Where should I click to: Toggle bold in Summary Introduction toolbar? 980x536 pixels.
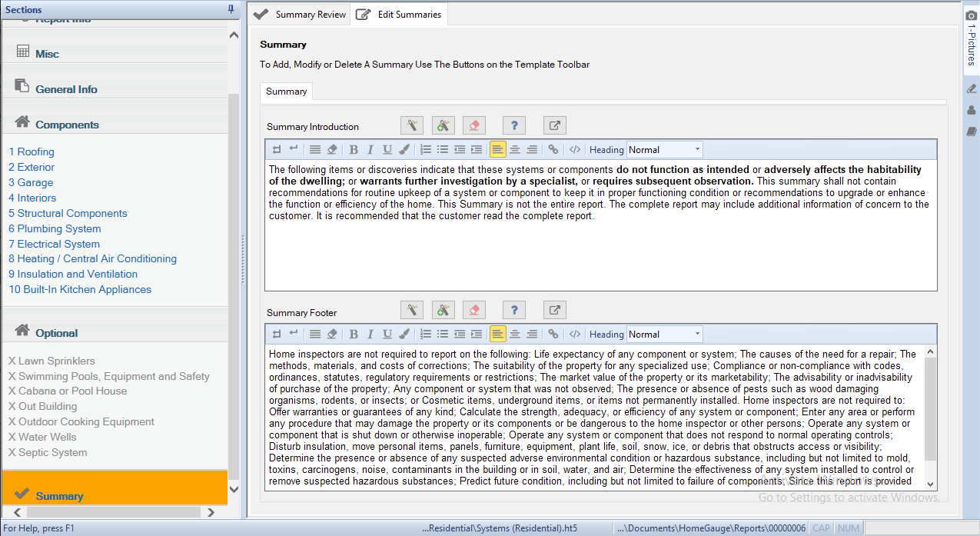click(x=354, y=150)
